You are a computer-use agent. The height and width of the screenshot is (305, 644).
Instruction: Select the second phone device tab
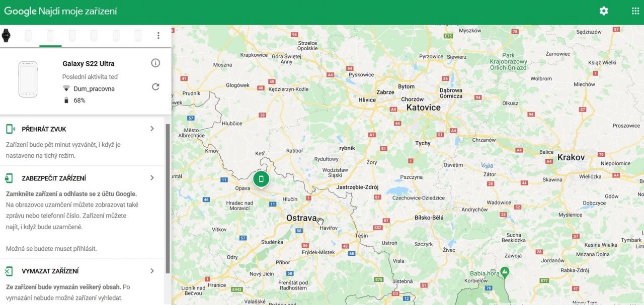[x=50, y=35]
